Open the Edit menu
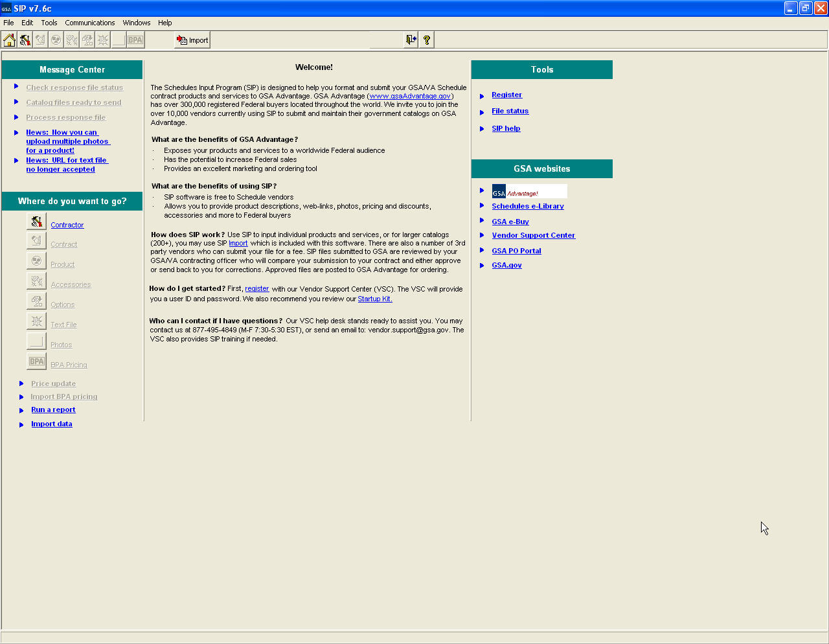This screenshot has width=829, height=644. coord(27,23)
